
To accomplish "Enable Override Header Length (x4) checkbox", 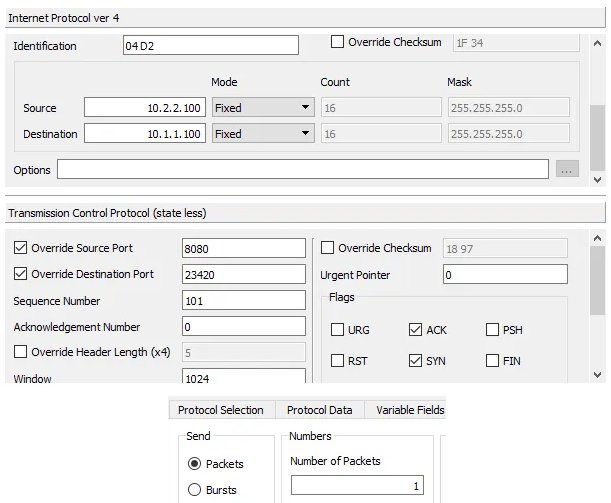I will click(20, 352).
